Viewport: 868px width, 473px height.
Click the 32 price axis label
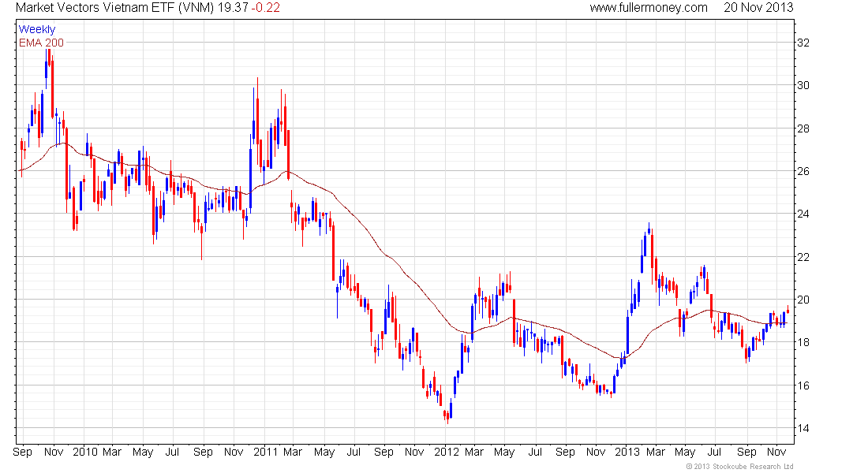(803, 43)
